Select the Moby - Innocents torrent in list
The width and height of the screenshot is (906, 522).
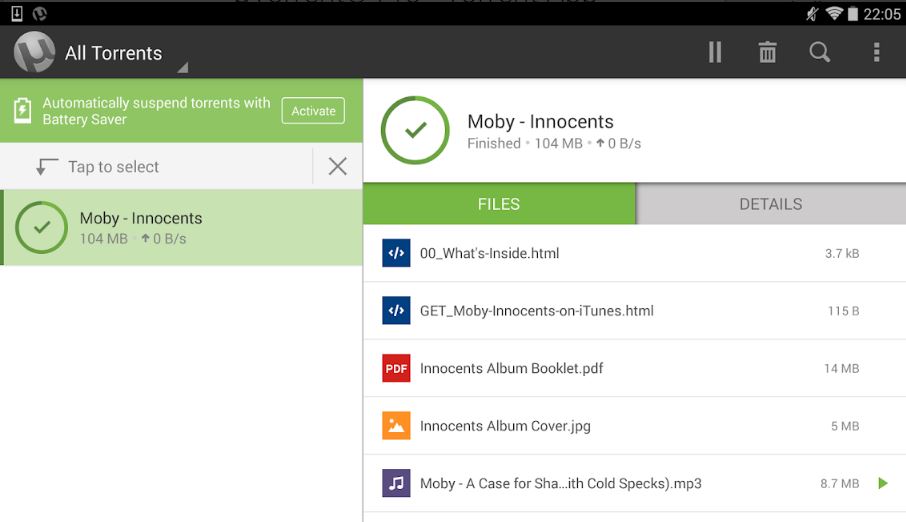(181, 227)
